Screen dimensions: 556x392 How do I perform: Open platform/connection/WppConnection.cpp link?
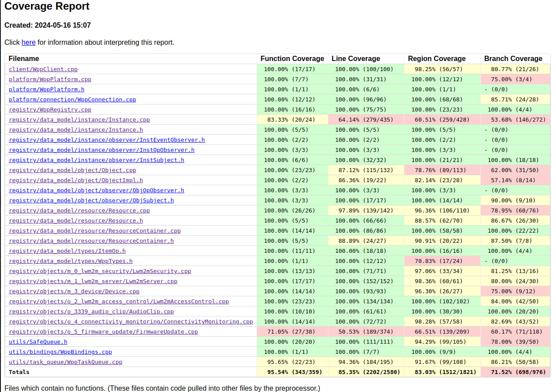pyautogui.click(x=73, y=100)
